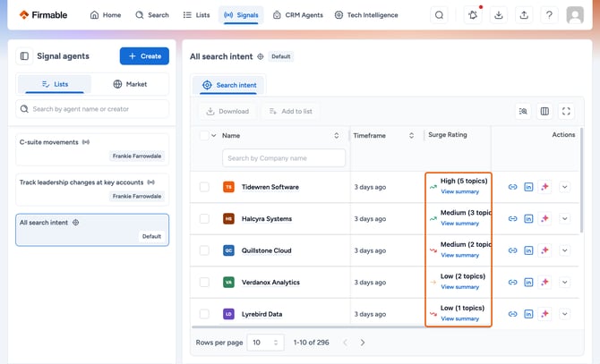The width and height of the screenshot is (600, 364).
Task: Open Rows per page dropdown
Action: [x=265, y=343]
